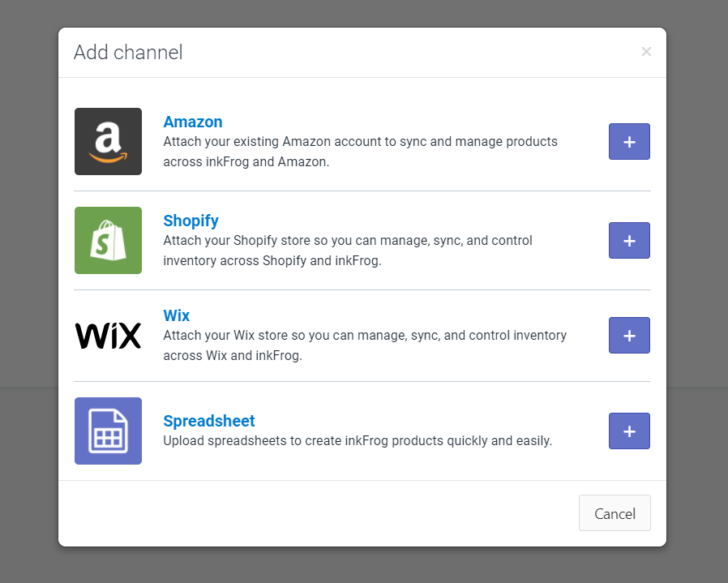Open the Amazon title link
Image resolution: width=728 pixels, height=583 pixels.
193,122
